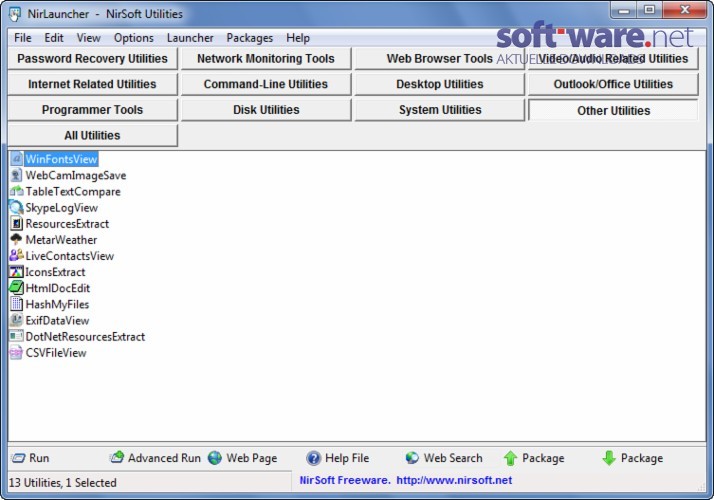Open the http://www.nirsoft.net link
The width and height of the screenshot is (714, 500).
point(454,480)
